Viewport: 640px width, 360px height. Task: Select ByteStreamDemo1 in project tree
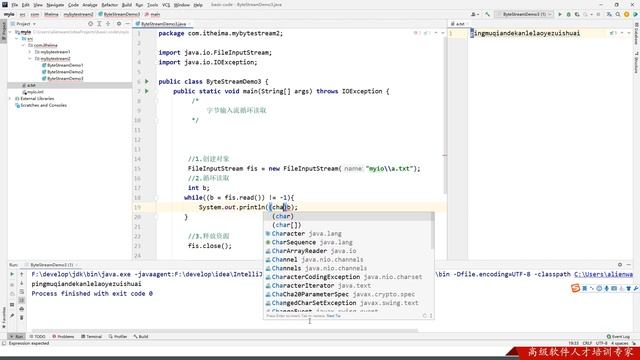62,65
